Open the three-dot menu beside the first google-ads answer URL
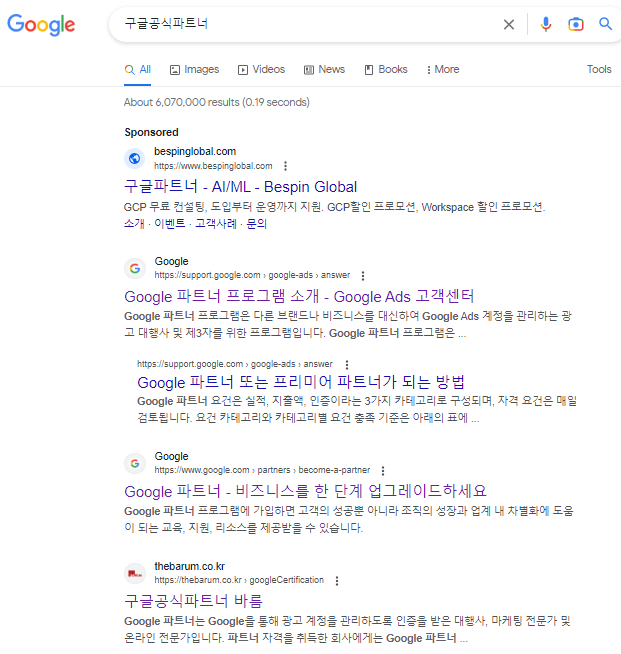Image resolution: width=621 pixels, height=654 pixels. click(x=363, y=276)
